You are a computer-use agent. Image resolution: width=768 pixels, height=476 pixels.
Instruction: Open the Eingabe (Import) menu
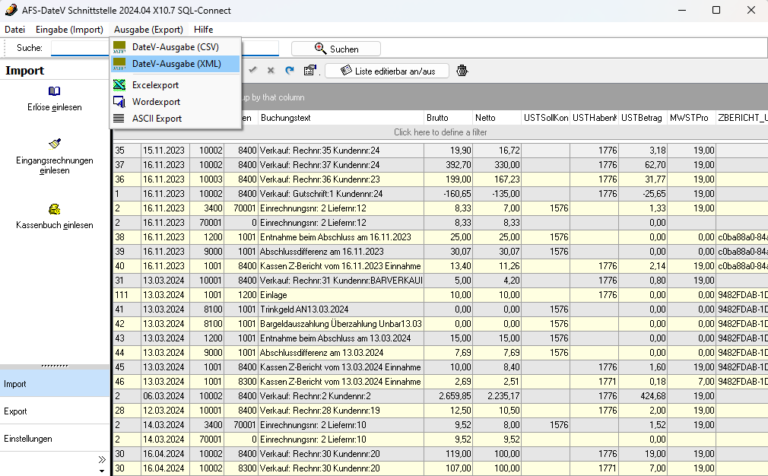pyautogui.click(x=69, y=30)
